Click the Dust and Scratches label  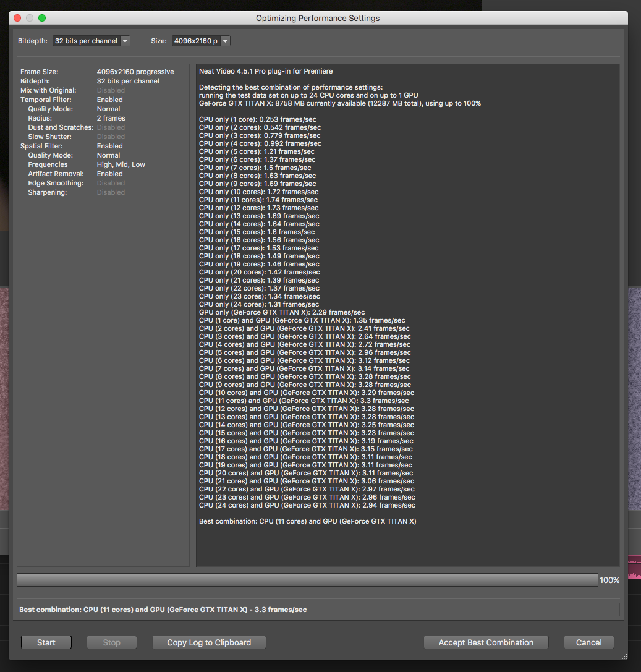(61, 127)
